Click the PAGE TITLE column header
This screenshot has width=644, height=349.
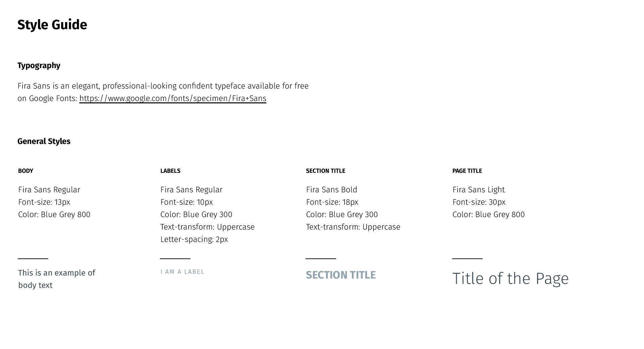pyautogui.click(x=467, y=171)
